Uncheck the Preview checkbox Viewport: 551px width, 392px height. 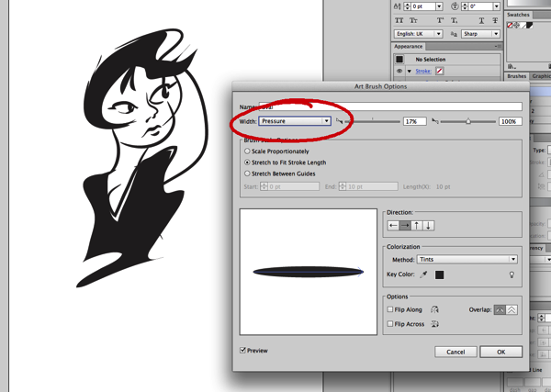[x=243, y=350]
